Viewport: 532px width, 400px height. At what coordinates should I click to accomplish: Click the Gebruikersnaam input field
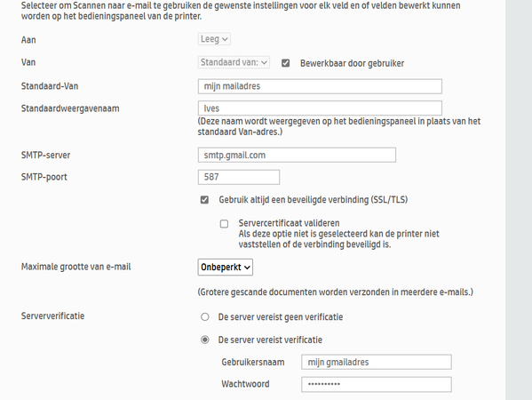(x=377, y=362)
